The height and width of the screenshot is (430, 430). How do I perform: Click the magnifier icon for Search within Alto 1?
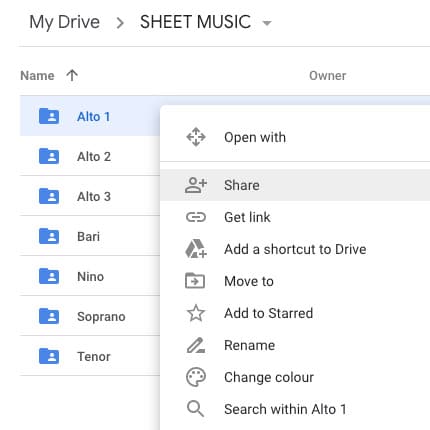point(195,409)
